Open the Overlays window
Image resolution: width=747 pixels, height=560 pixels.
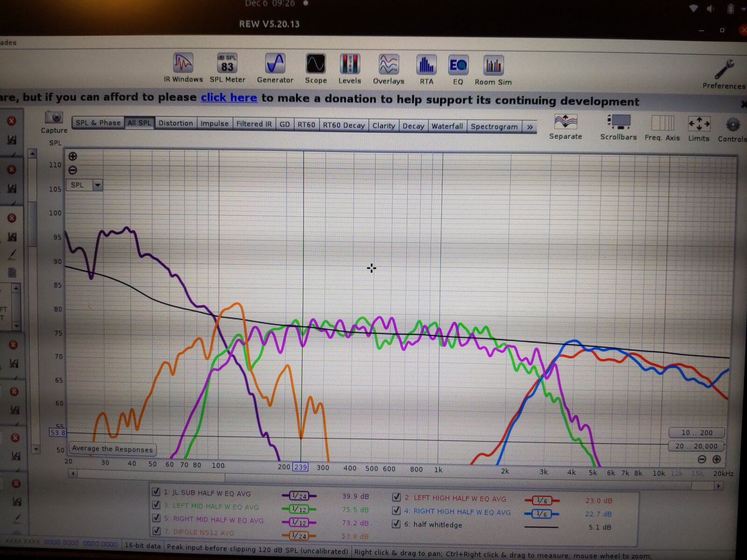pyautogui.click(x=388, y=66)
